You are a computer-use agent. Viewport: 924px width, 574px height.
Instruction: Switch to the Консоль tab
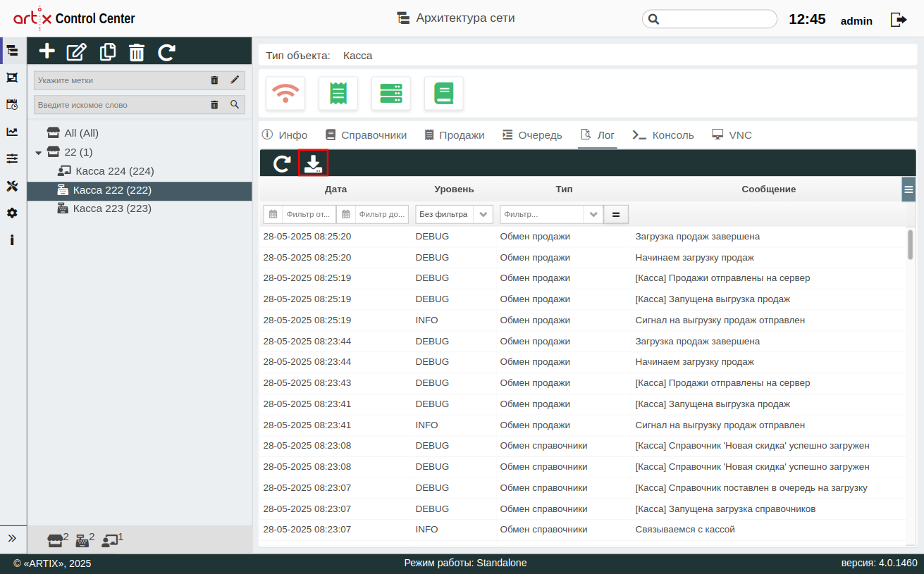[663, 135]
